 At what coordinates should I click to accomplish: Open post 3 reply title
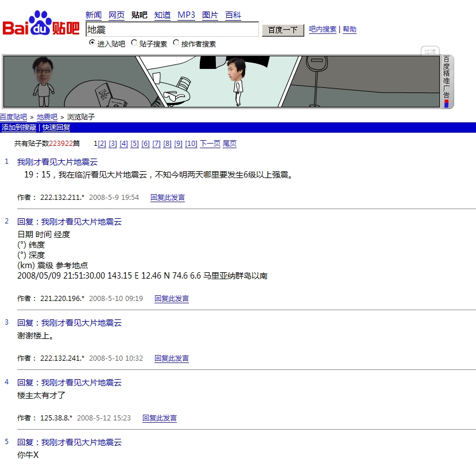69,323
